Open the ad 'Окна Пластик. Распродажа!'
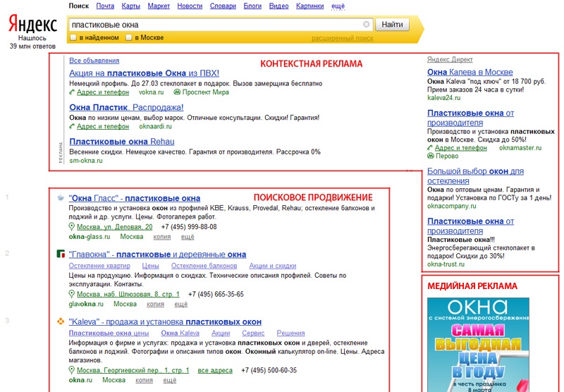 point(126,107)
